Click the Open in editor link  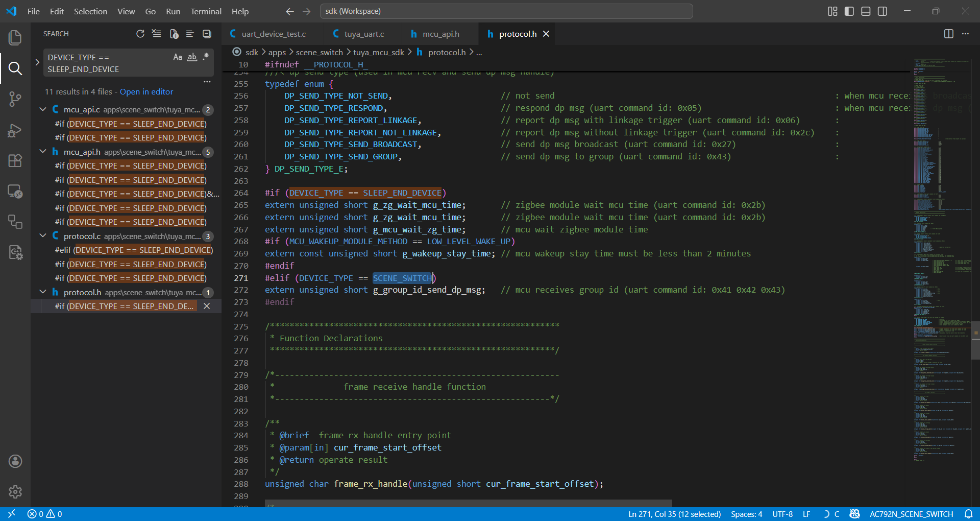coord(146,92)
